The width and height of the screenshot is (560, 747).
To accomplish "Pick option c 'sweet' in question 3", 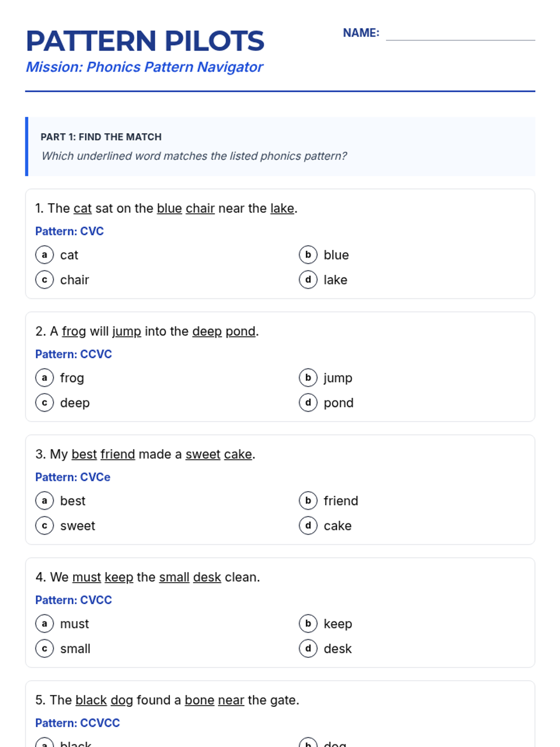I will (44, 525).
